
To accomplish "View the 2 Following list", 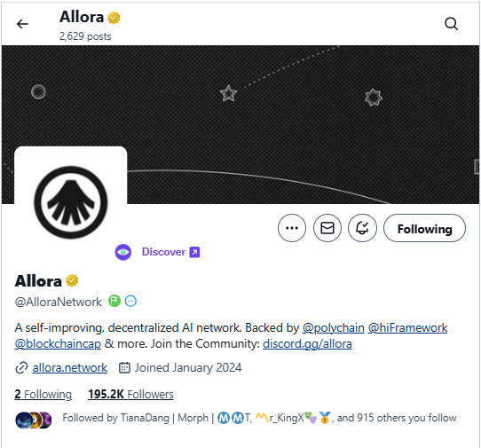I will tap(43, 394).
